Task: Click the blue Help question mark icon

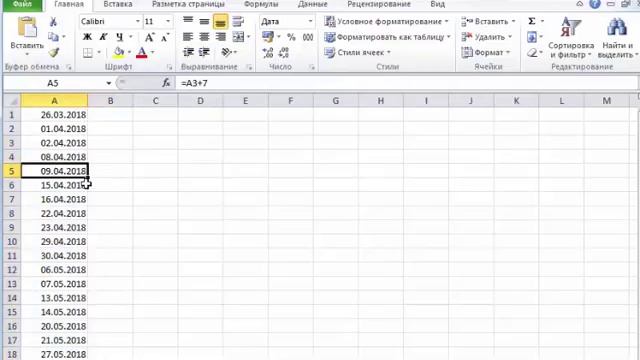Action: [x=595, y=4]
